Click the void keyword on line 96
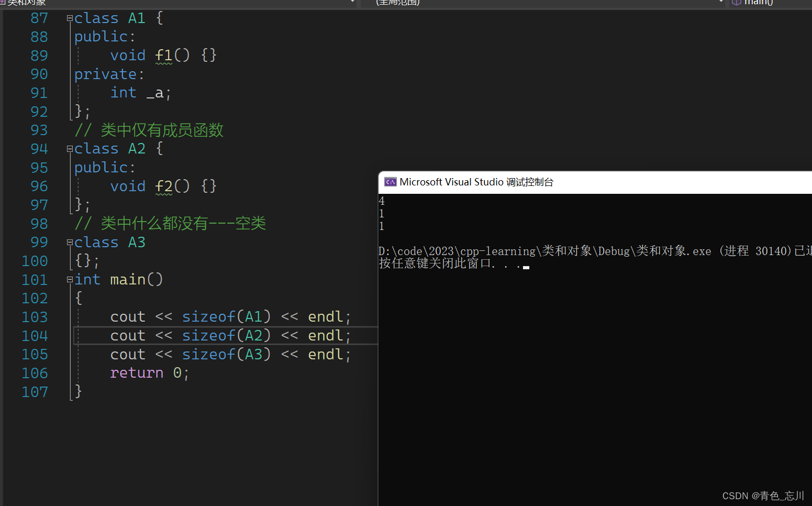812x506 pixels. pyautogui.click(x=128, y=186)
